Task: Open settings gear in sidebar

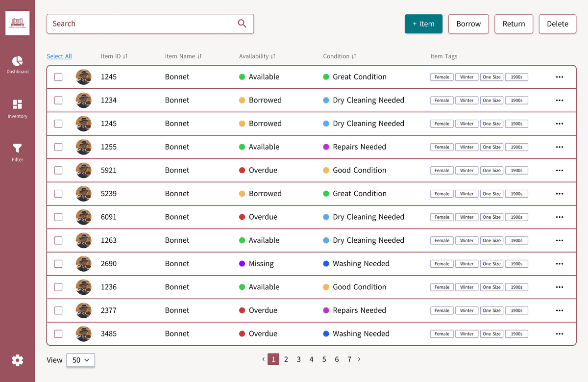Action: pyautogui.click(x=17, y=360)
